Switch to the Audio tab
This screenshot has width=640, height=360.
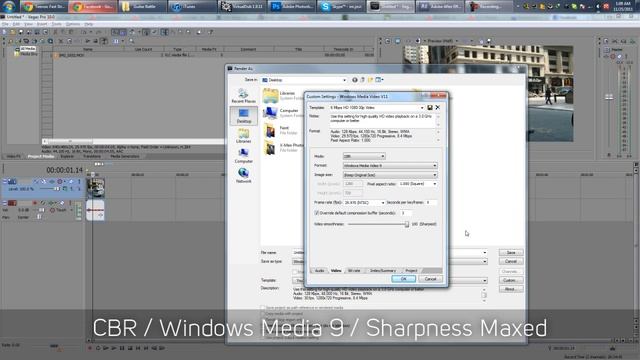pyautogui.click(x=319, y=271)
